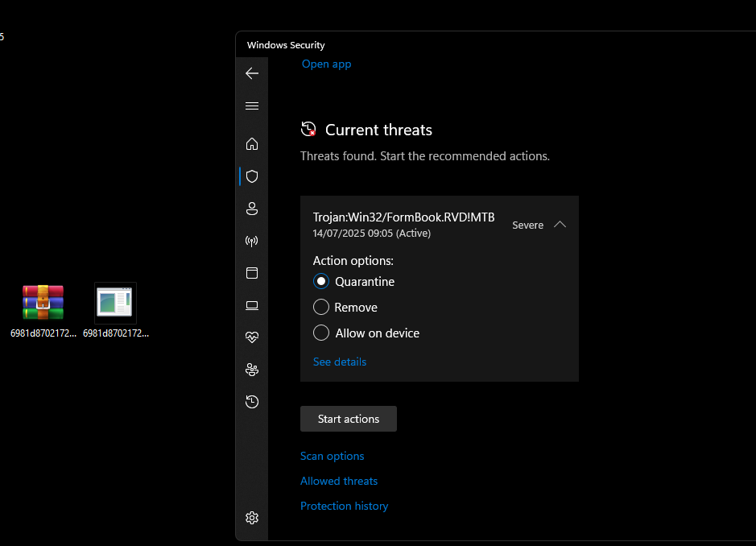Image resolution: width=756 pixels, height=546 pixels.
Task: Click the Severe severity label
Action: (x=527, y=225)
